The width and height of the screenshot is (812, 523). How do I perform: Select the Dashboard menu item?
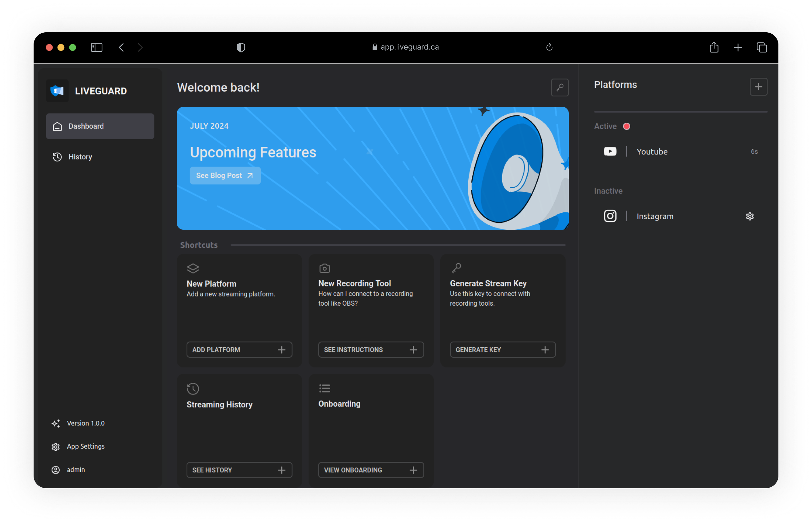100,126
